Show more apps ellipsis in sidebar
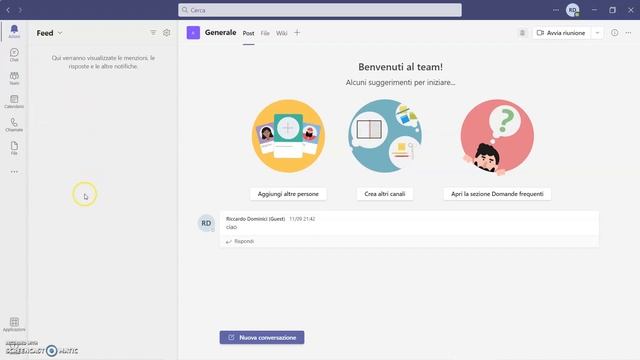This screenshot has width=640, height=360. pos(14,172)
